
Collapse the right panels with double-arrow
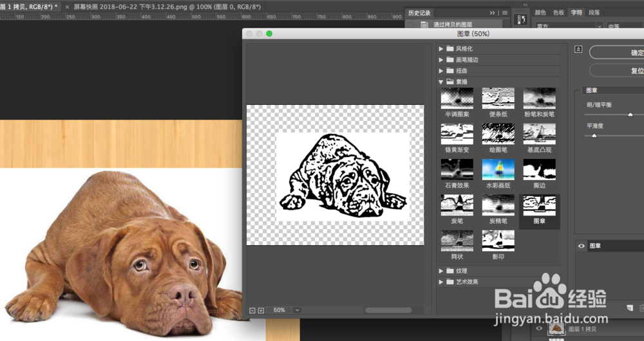coord(526,5)
